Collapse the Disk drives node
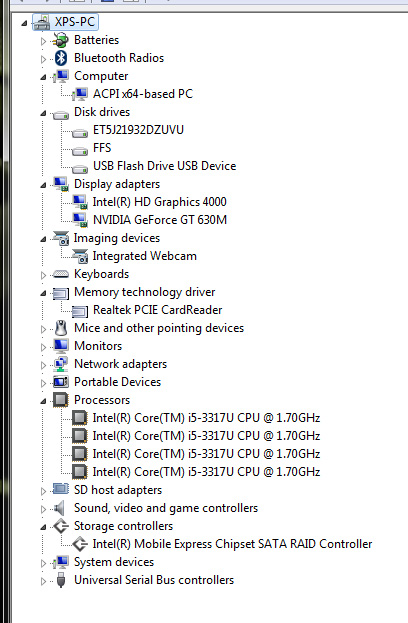This screenshot has height=623, width=408. pos(43,113)
